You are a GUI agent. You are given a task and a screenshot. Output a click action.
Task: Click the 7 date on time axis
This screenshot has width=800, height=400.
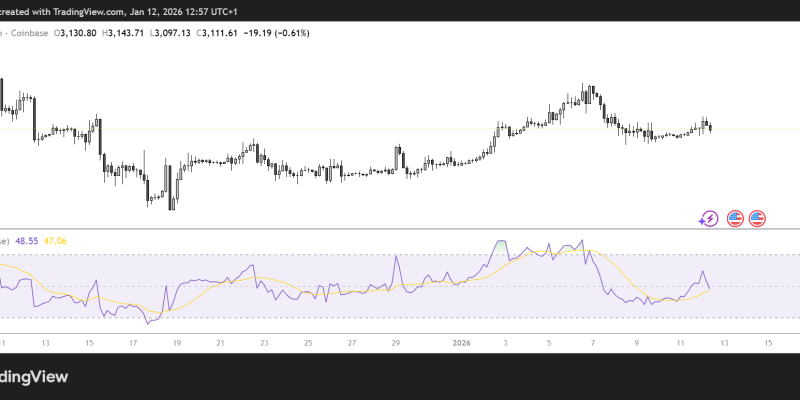(593, 342)
